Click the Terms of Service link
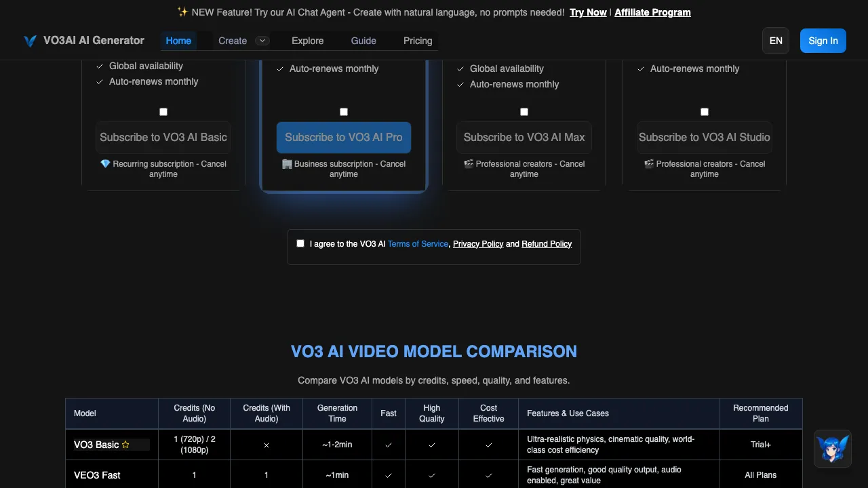This screenshot has height=488, width=868. 418,243
